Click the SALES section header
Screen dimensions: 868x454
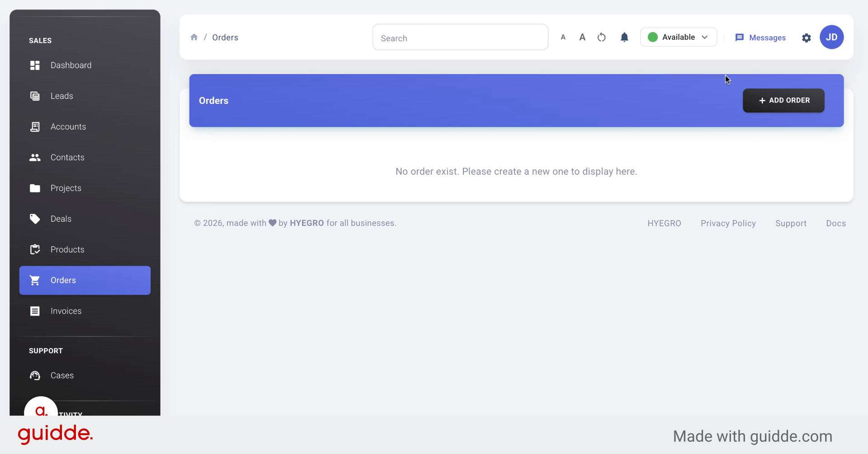40,41
